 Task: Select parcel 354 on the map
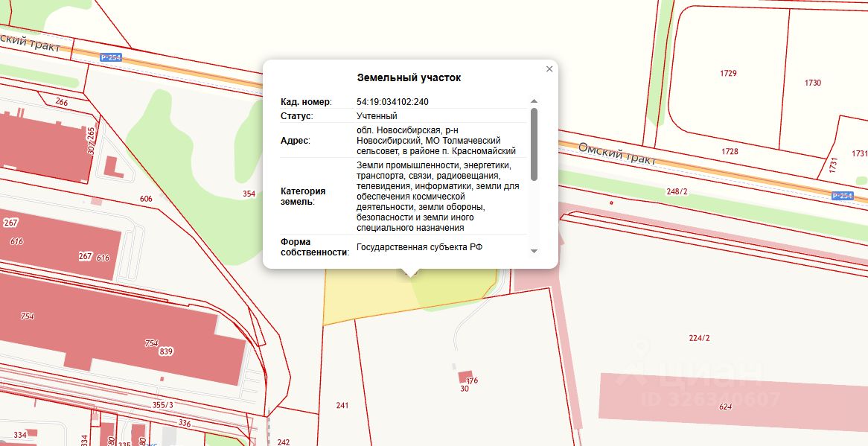(x=249, y=194)
